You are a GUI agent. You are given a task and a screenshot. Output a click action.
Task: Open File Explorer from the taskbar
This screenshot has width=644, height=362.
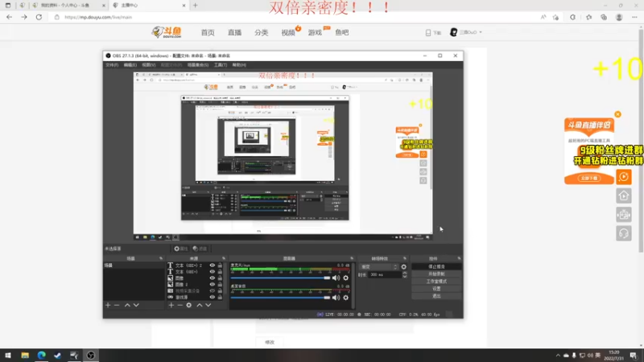[25, 356]
